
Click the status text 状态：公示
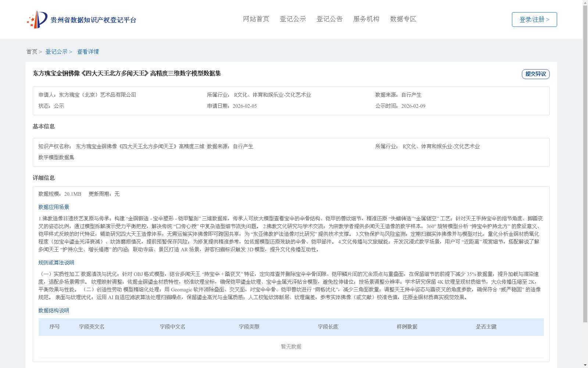51,106
